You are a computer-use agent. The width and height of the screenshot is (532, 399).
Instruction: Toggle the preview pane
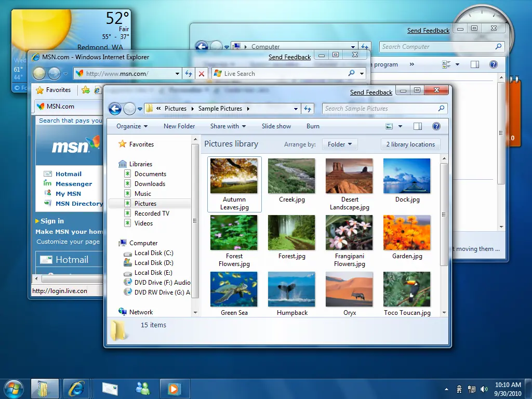(x=417, y=126)
